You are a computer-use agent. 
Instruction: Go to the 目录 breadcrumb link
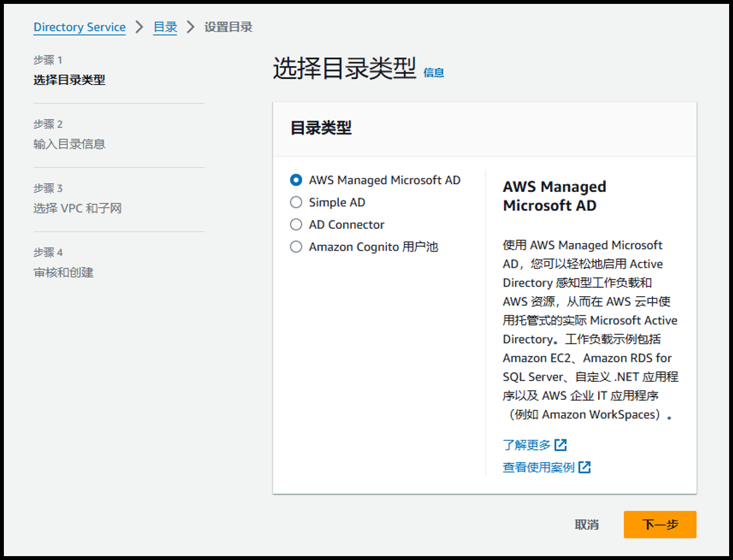[165, 27]
